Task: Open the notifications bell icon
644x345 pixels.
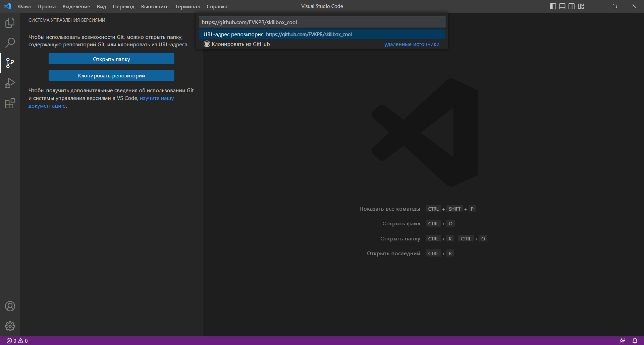Action: click(635, 341)
